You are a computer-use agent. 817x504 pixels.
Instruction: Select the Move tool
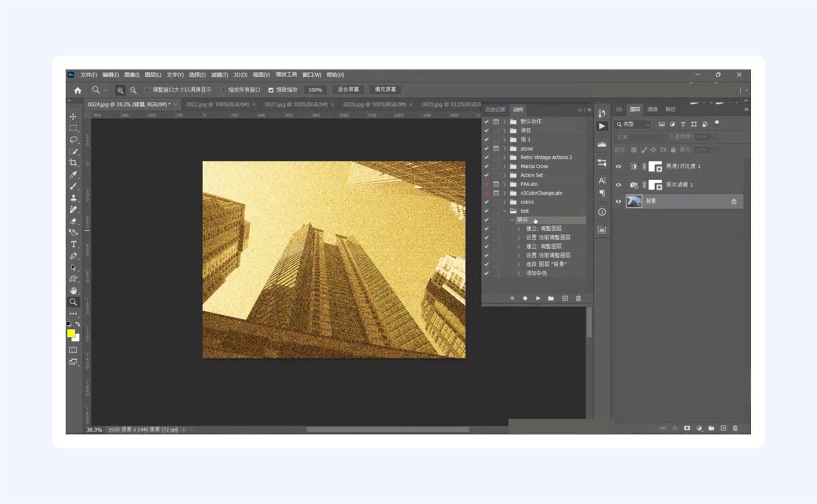coord(73,116)
